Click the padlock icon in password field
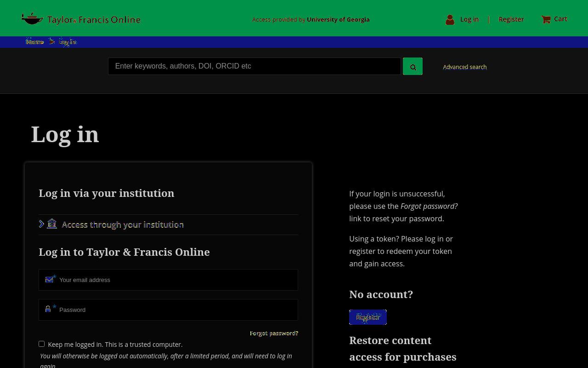 [x=48, y=309]
